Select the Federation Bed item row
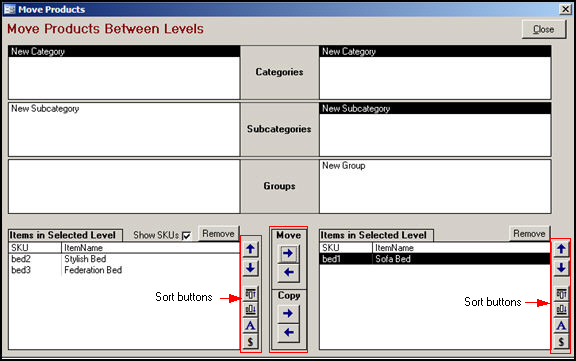This screenshot has width=576, height=361. pos(124,270)
